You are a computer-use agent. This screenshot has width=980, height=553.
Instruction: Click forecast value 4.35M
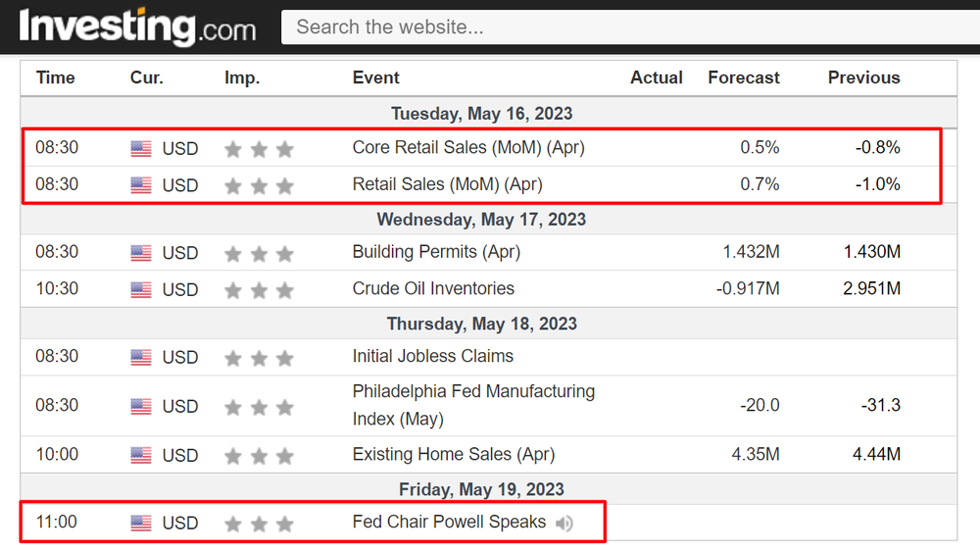[756, 454]
